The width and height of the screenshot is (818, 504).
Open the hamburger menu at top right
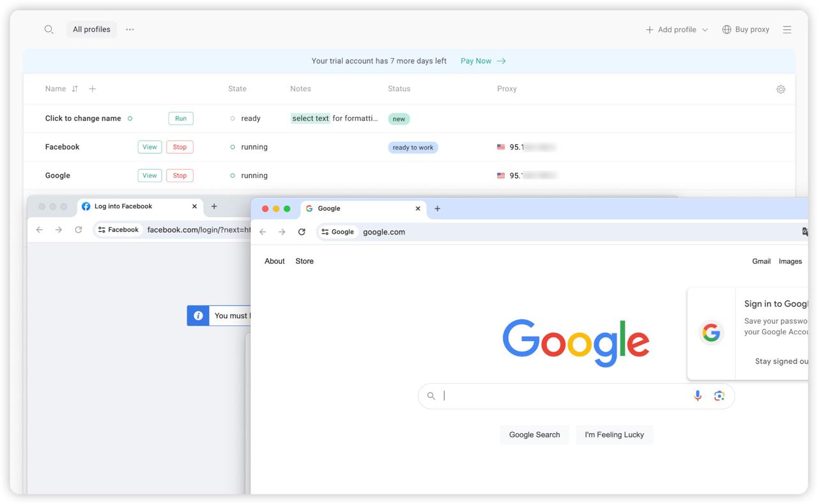(x=787, y=29)
